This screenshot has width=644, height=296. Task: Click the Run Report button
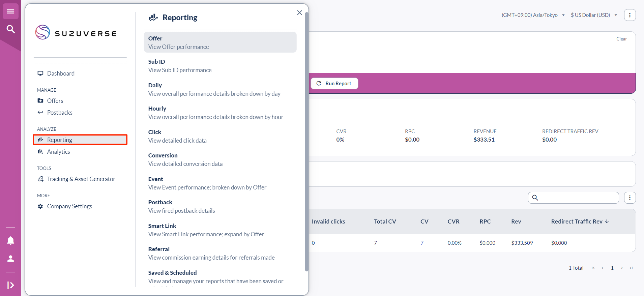(x=334, y=84)
